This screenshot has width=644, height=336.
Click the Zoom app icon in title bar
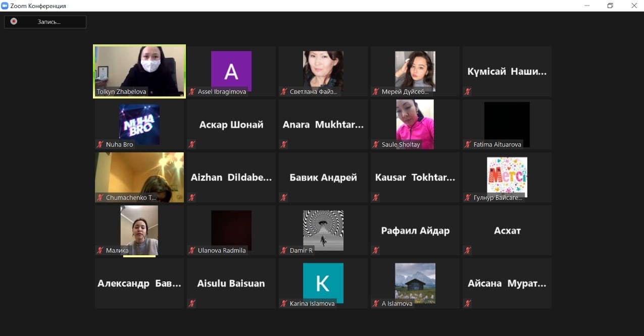point(5,6)
